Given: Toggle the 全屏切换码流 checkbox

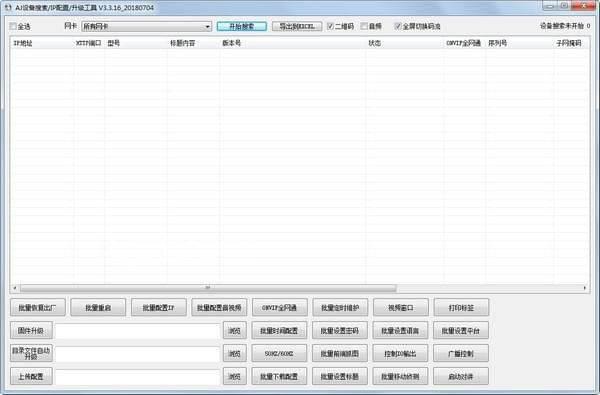Looking at the screenshot, I should (398, 26).
